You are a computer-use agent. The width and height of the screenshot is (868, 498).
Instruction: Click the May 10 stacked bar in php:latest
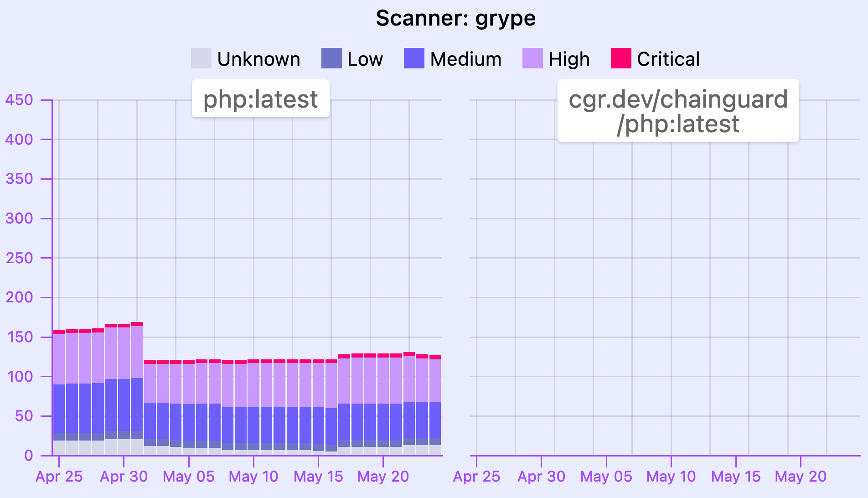pyautogui.click(x=253, y=407)
